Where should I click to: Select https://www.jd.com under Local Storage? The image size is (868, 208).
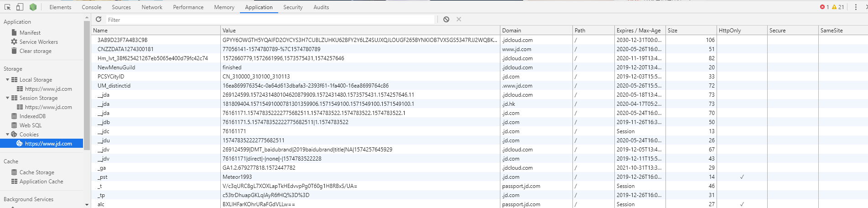pyautogui.click(x=48, y=89)
